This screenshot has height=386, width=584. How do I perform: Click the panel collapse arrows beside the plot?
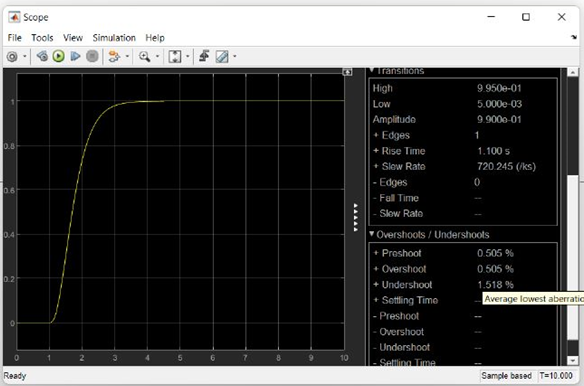pos(355,218)
